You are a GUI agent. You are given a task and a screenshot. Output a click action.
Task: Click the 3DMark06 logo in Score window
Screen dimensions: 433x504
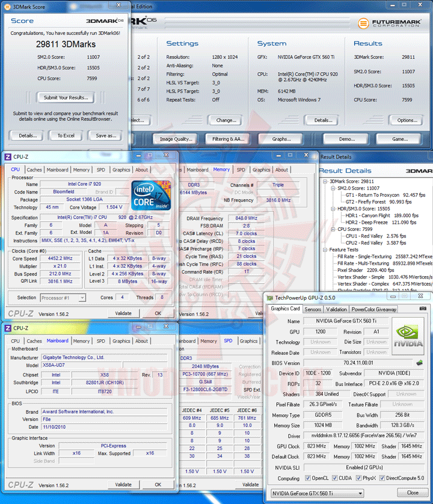click(x=105, y=21)
